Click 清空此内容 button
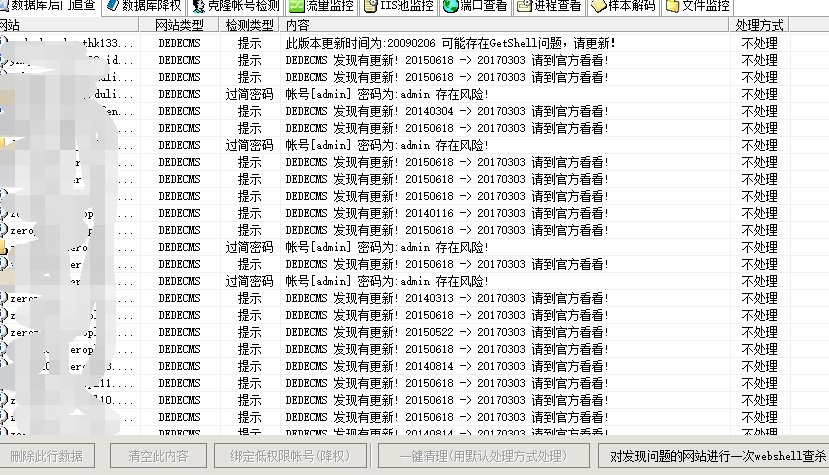This screenshot has height=475, width=829. (x=158, y=456)
